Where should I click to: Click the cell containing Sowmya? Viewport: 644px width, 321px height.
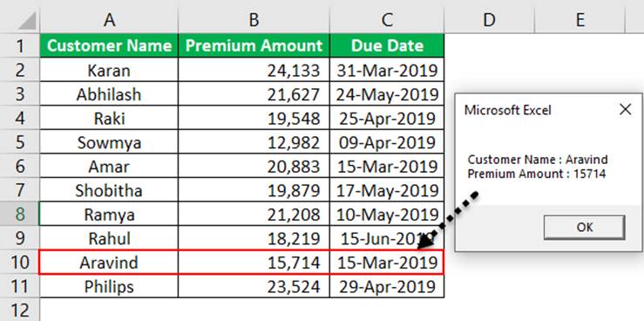[x=109, y=142]
